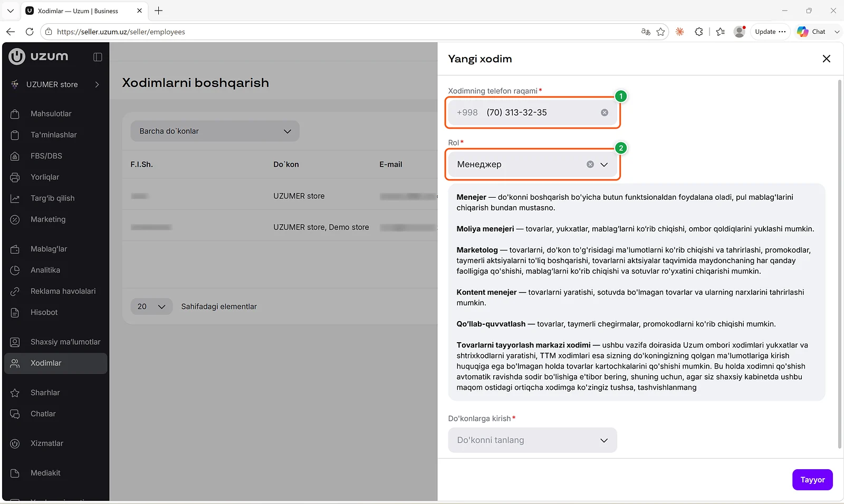Click the Reklama havolalari link icon
Screen dimensions: 844x504
tap(15, 292)
